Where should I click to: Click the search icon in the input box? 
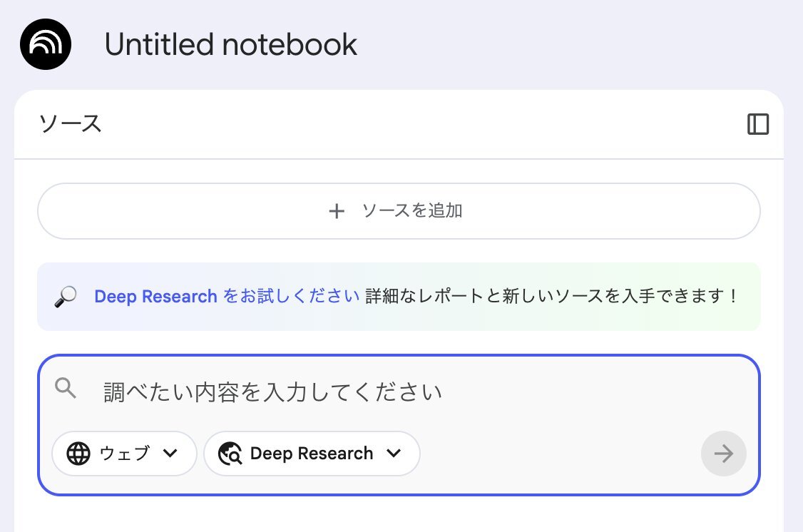point(66,389)
